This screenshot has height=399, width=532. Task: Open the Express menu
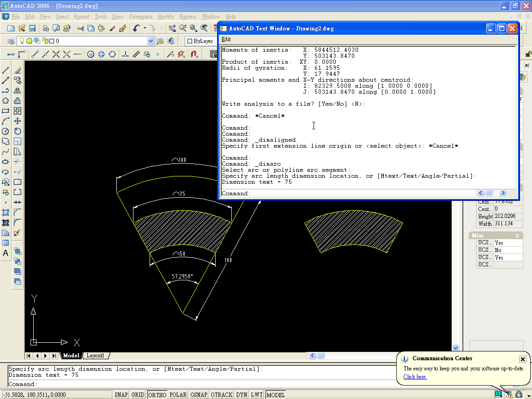coord(188,17)
